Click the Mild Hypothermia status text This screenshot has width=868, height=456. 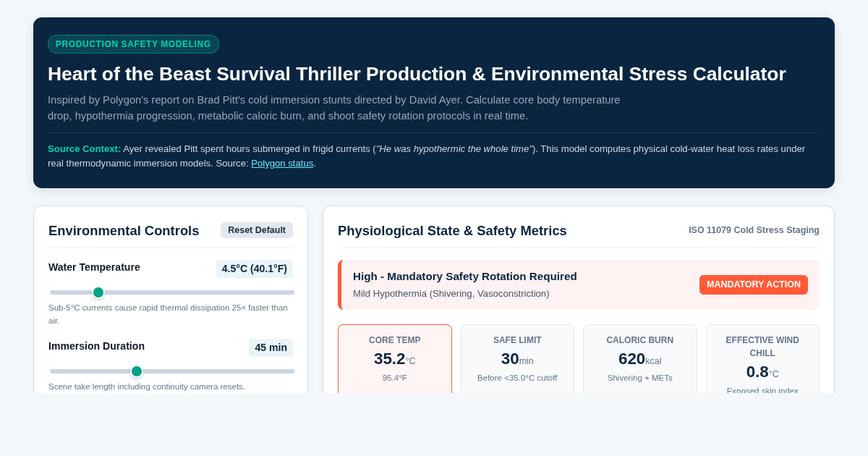451,294
